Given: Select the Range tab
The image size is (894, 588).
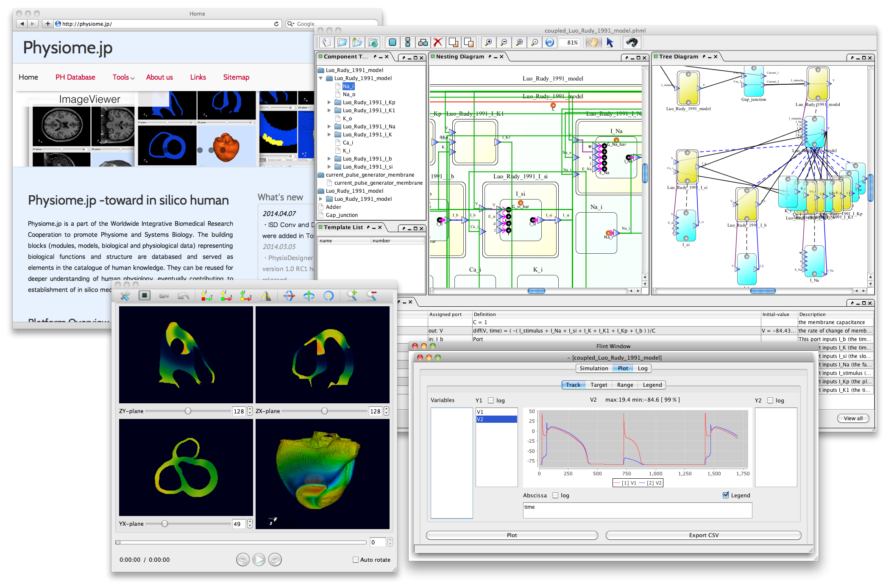Looking at the screenshot, I should 625,385.
